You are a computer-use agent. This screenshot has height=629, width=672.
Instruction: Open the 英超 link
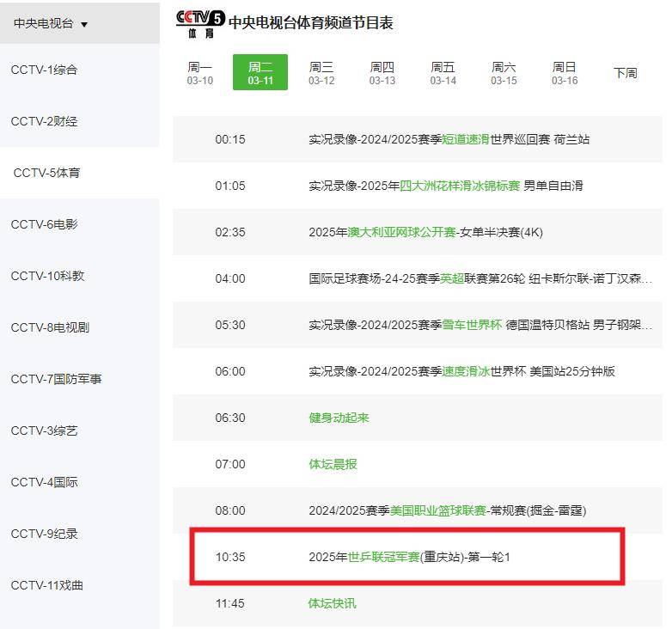click(x=452, y=278)
